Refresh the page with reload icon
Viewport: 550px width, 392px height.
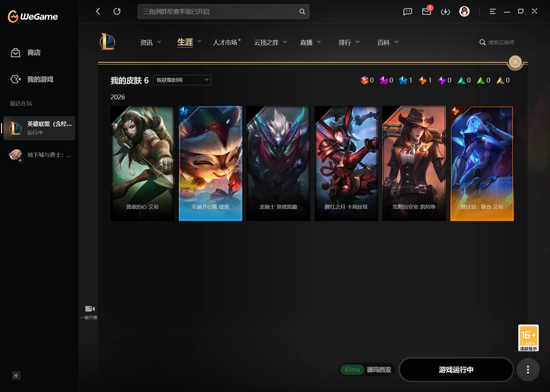[x=117, y=11]
